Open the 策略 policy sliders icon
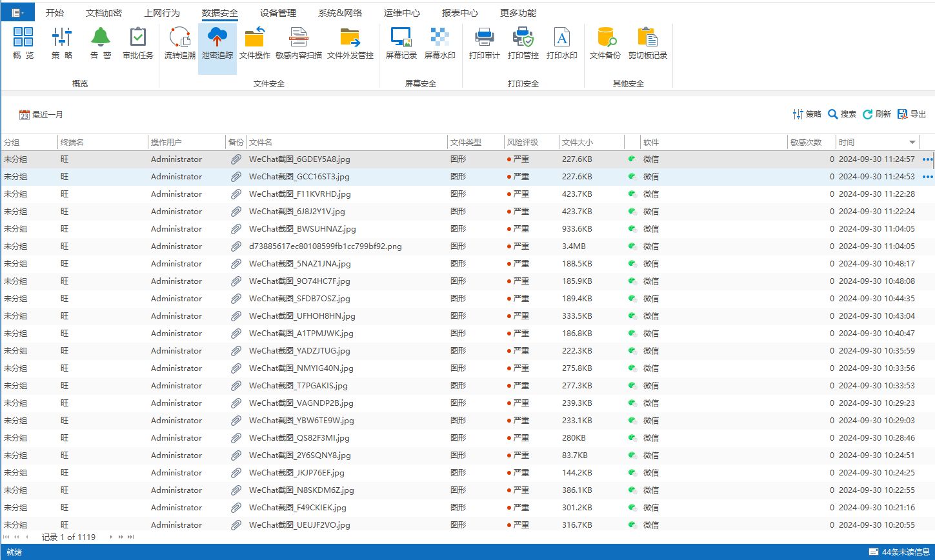 click(x=62, y=44)
